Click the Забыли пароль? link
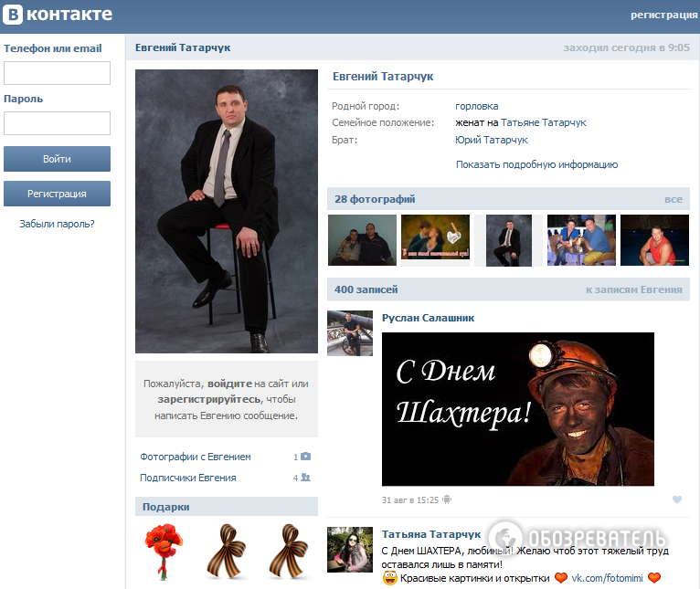Viewport: 700px width, 589px height. coord(57,224)
